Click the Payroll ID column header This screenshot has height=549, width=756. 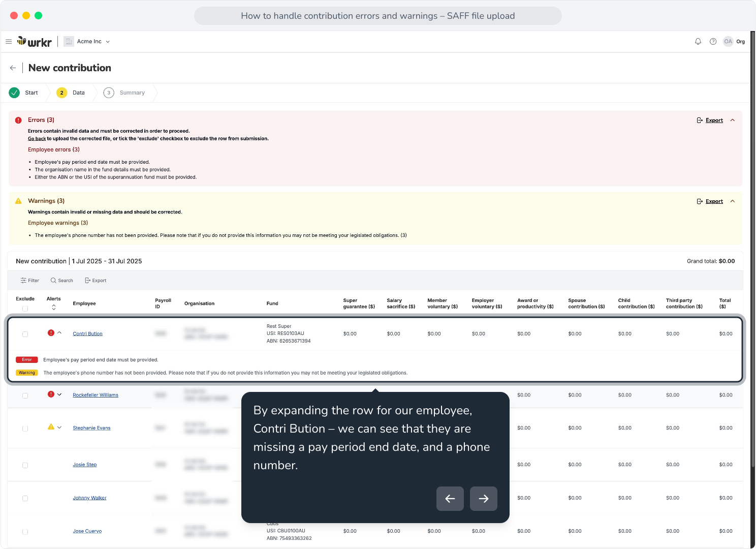163,303
